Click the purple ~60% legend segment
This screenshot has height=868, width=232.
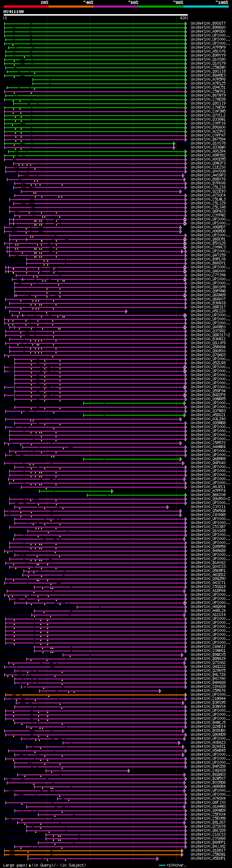pos(116,6)
